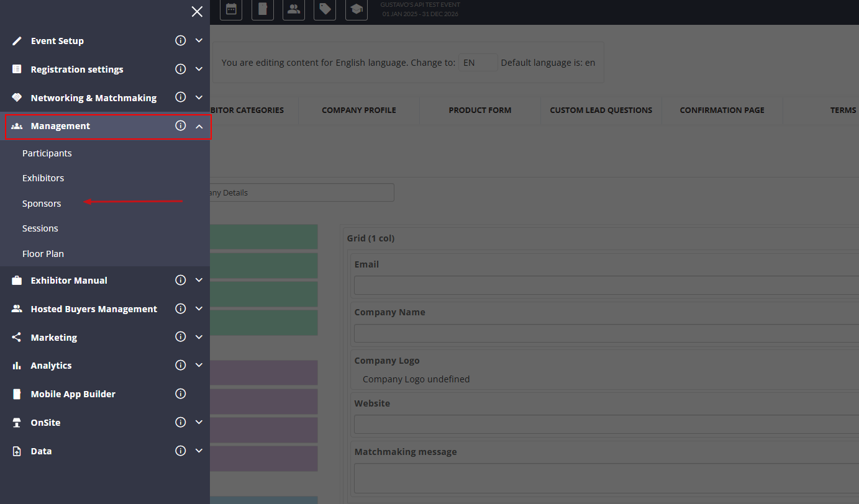
Task: Click the people icon in top toolbar
Action: tap(294, 9)
